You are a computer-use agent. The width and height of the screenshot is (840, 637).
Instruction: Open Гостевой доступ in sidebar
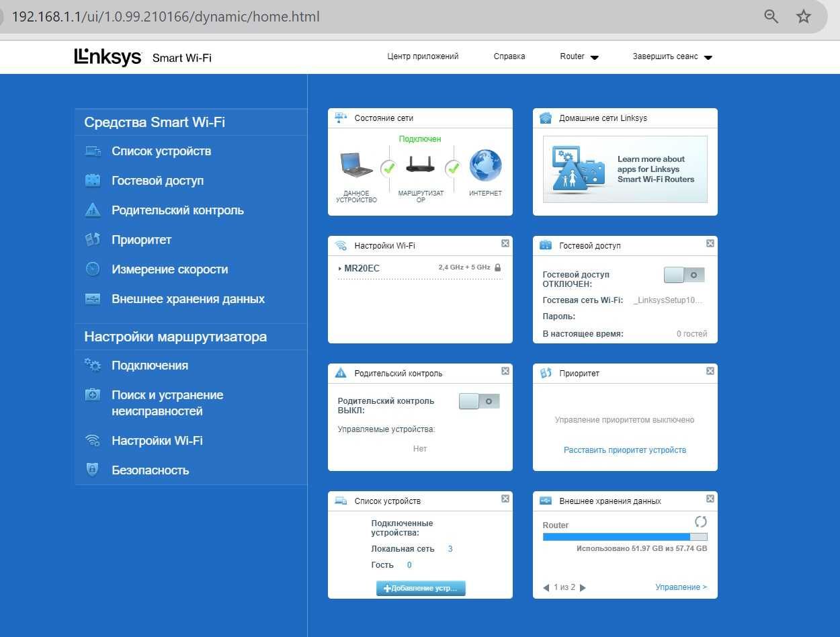pos(158,181)
